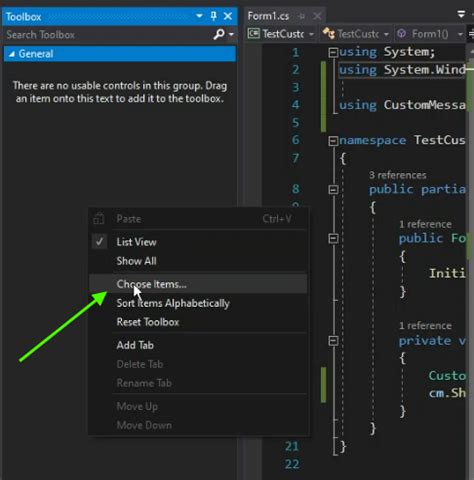Click the Move Down menu entry
This screenshot has width=474, height=480.
click(x=198, y=425)
